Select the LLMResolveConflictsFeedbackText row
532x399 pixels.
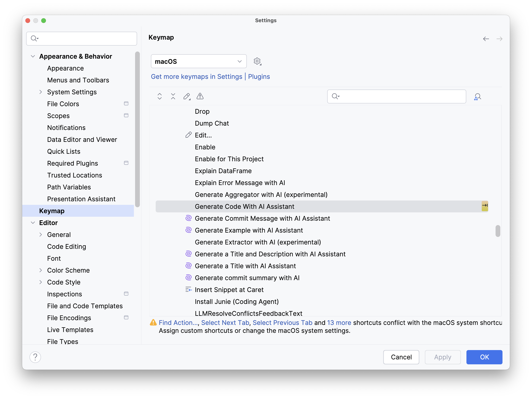point(248,313)
